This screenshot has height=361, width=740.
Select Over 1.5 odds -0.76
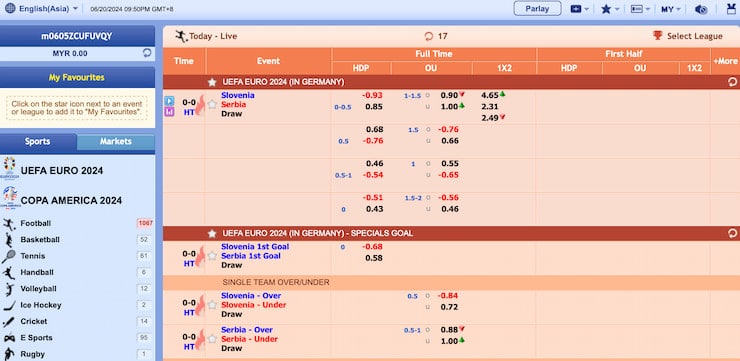[x=448, y=129]
